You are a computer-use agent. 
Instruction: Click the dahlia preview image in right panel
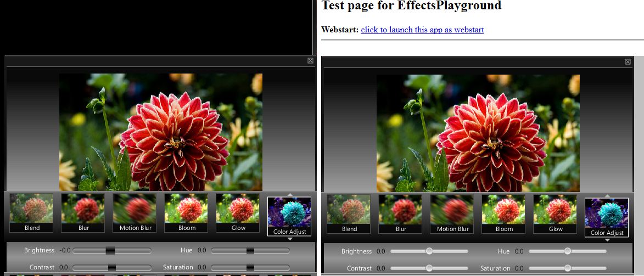478,133
